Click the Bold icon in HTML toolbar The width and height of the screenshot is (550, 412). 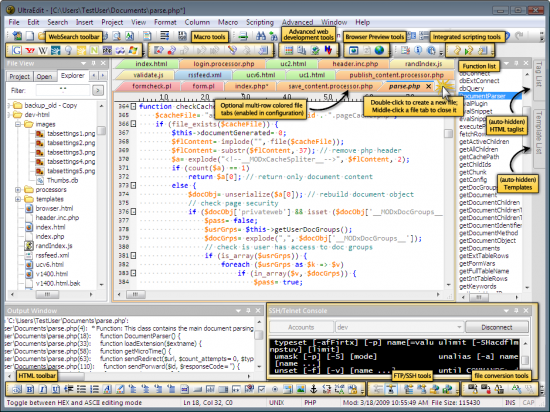pos(30,389)
